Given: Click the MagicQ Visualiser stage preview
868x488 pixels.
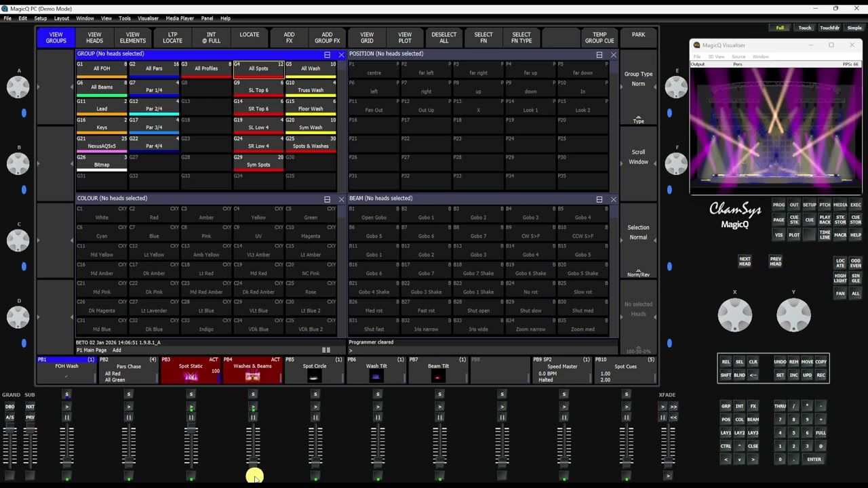Looking at the screenshot, I should [776, 130].
